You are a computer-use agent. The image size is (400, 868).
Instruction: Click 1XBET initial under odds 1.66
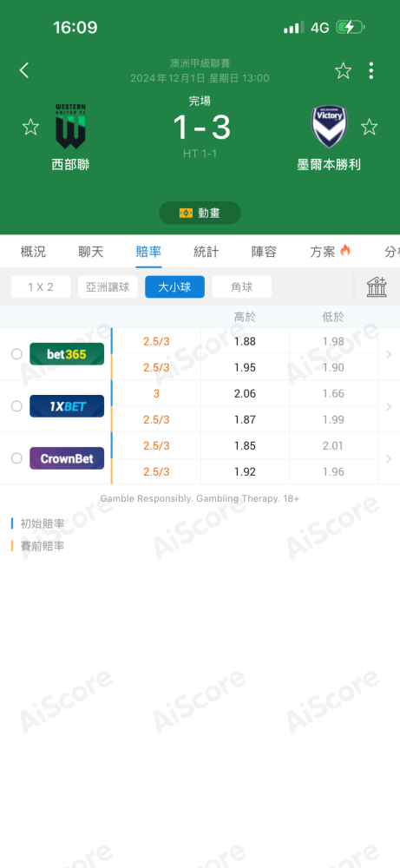click(333, 393)
